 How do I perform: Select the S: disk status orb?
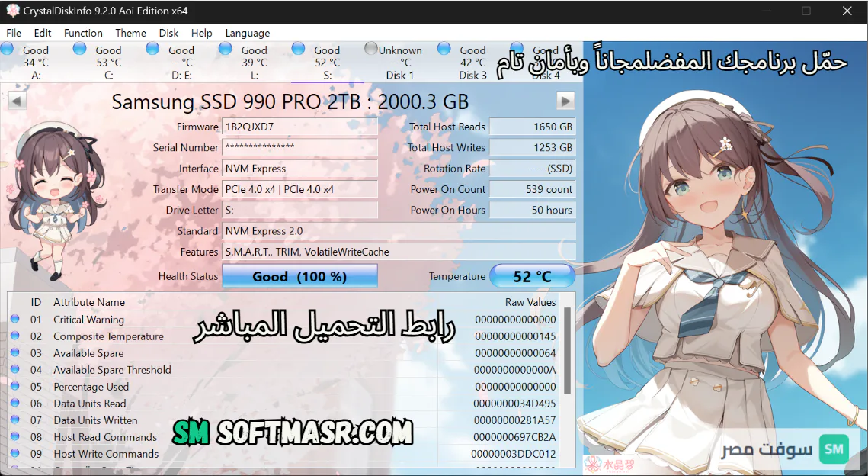(299, 49)
